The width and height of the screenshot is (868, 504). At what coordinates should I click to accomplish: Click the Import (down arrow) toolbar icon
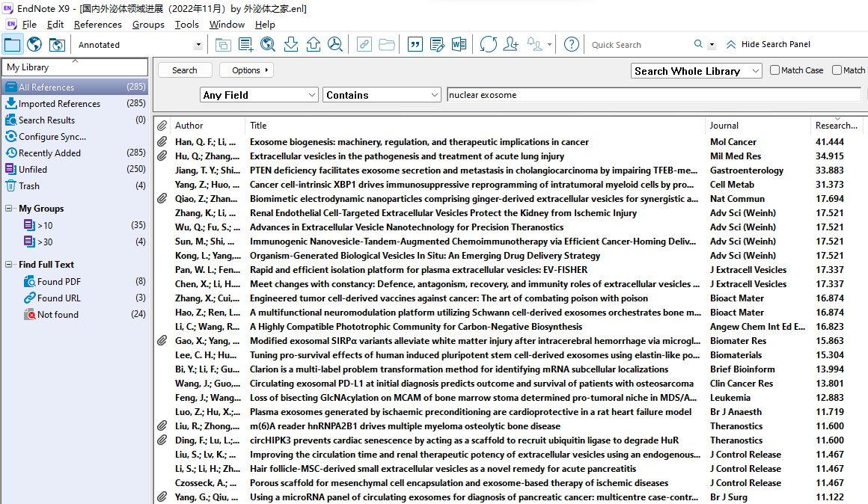(x=290, y=44)
